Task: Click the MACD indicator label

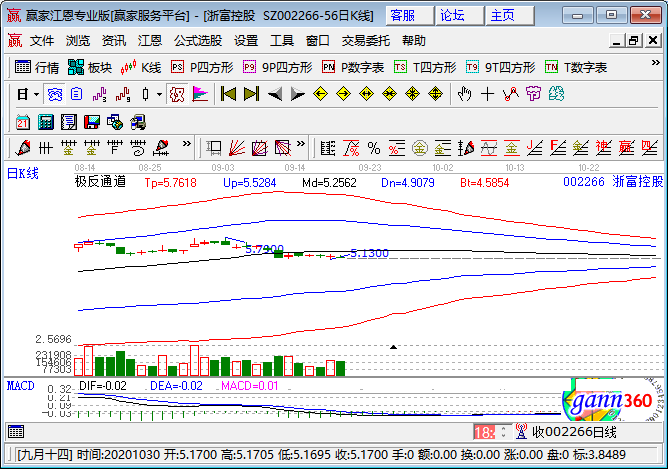Action: (x=20, y=386)
